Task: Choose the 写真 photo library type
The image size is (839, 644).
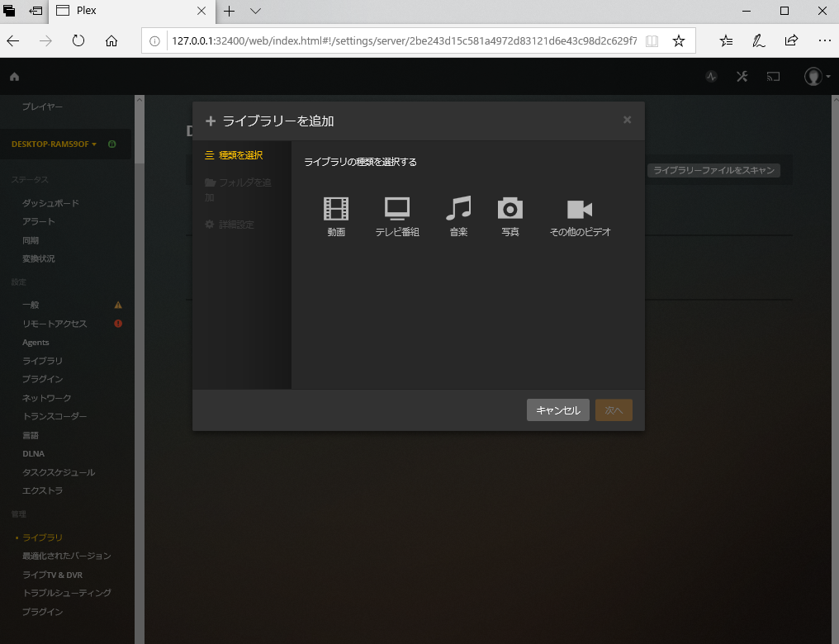Action: click(x=510, y=215)
